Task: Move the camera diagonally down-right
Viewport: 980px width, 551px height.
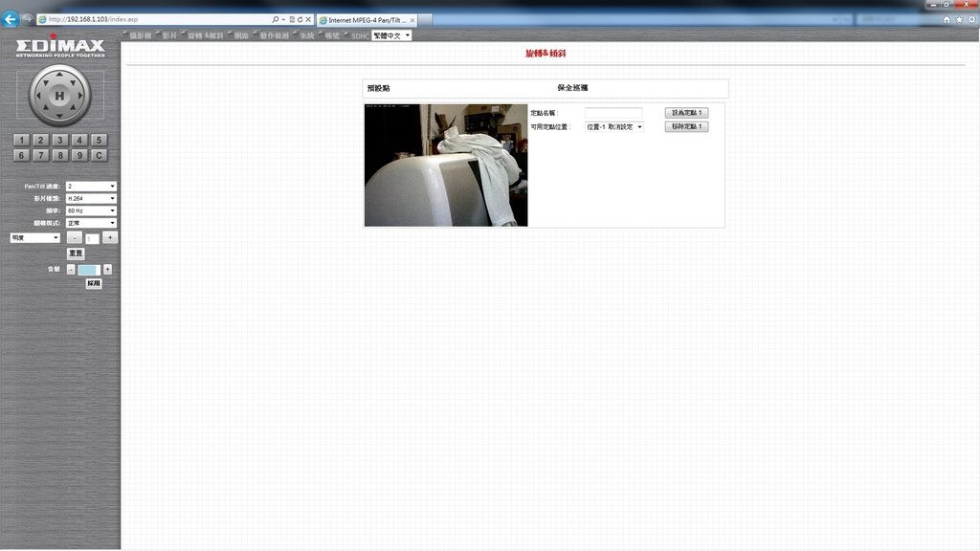Action: 74,109
